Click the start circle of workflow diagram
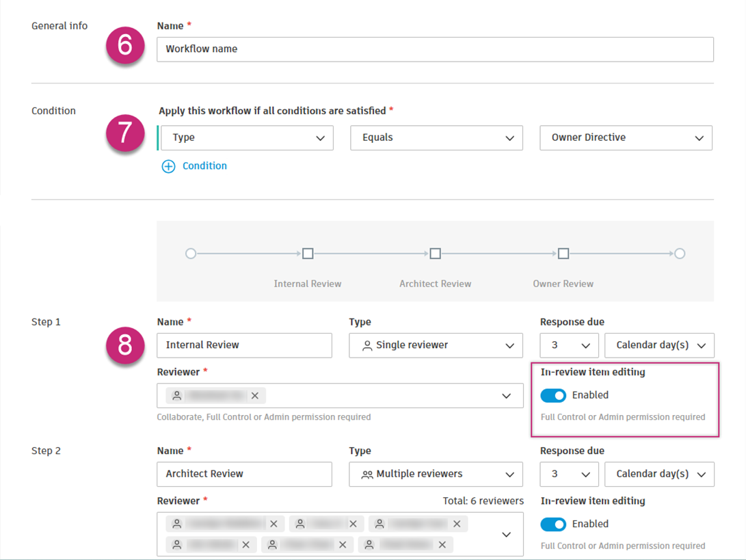 191,254
